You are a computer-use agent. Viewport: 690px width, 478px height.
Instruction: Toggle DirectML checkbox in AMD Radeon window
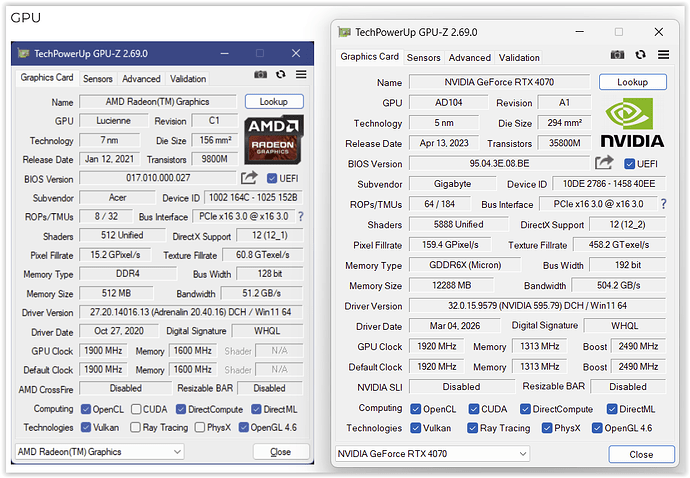(x=256, y=409)
